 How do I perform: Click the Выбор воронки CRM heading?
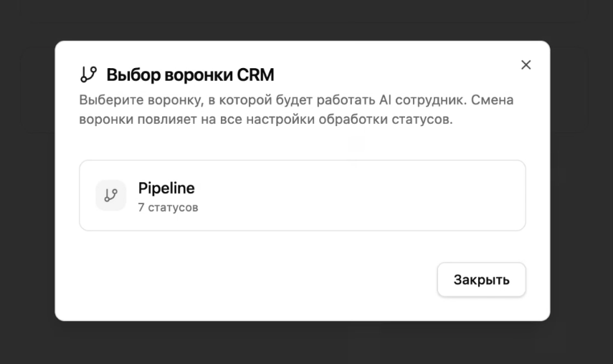(190, 75)
